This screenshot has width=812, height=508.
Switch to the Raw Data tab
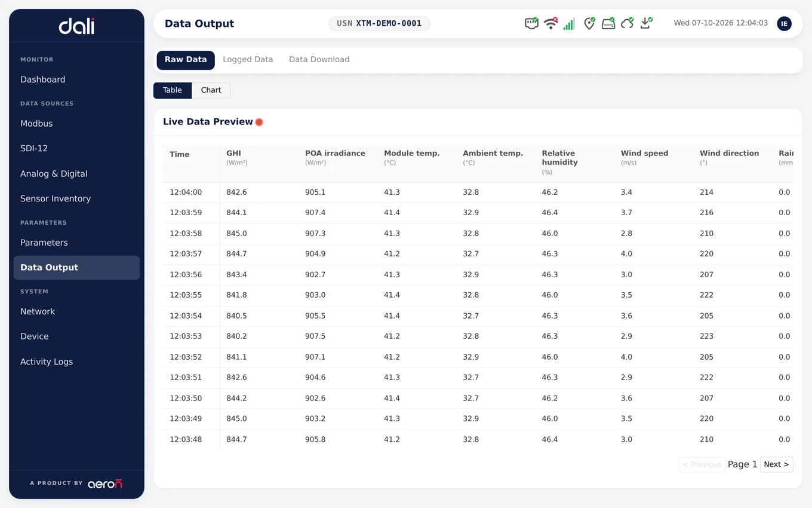(x=186, y=60)
